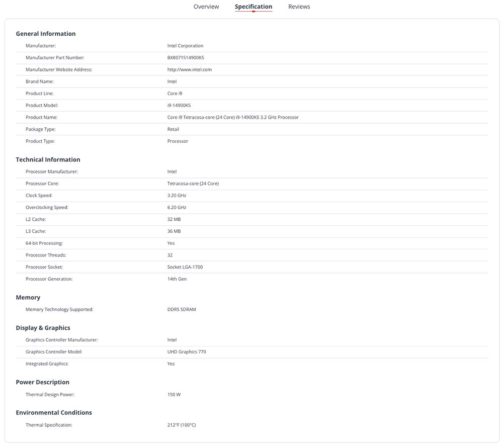Click the Technical Information heading
503x448 pixels.
click(x=48, y=160)
